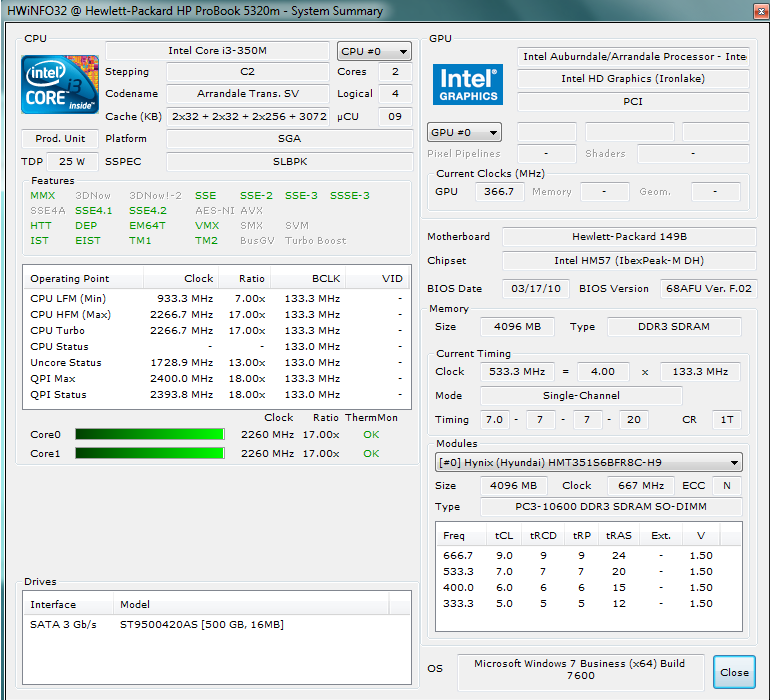Select the 333.3 frequency timing row

[x=588, y=604]
